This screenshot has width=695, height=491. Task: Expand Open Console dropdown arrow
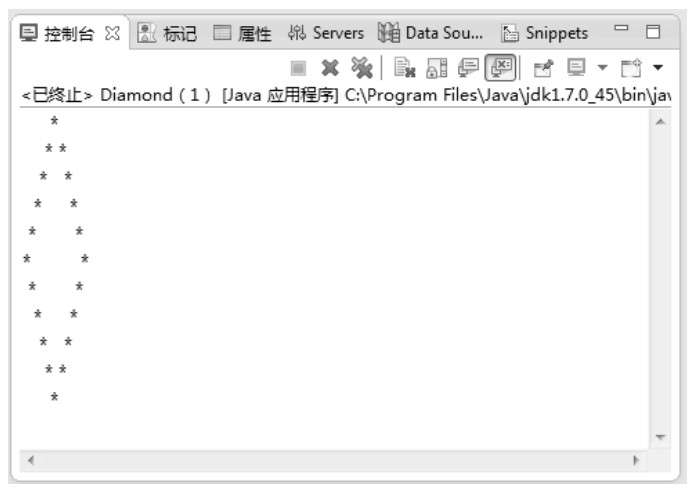click(658, 68)
